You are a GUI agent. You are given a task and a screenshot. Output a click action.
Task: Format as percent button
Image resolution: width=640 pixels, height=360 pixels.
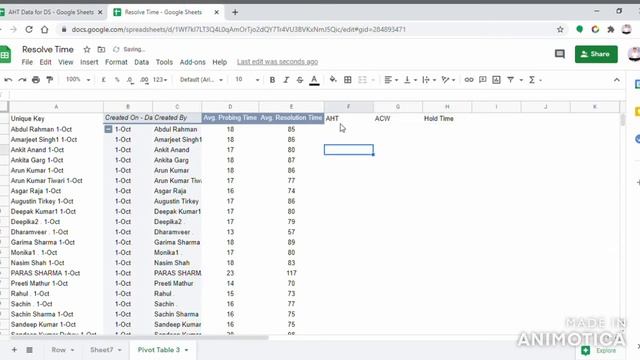(x=117, y=80)
